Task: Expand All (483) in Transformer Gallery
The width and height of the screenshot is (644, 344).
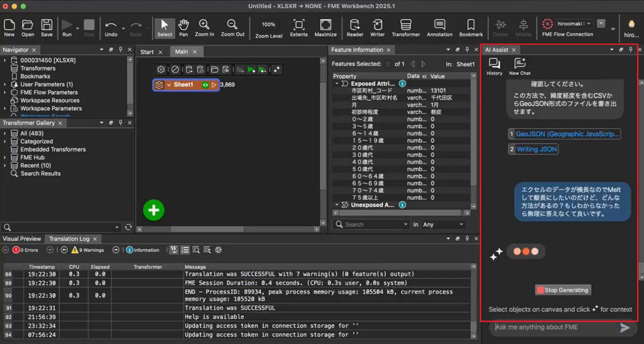Action: pyautogui.click(x=6, y=133)
